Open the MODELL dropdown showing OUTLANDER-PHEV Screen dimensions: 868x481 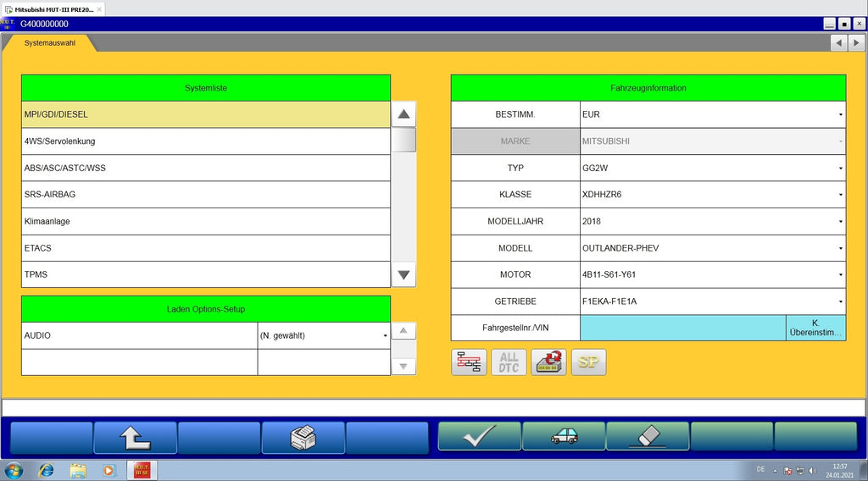click(x=712, y=248)
